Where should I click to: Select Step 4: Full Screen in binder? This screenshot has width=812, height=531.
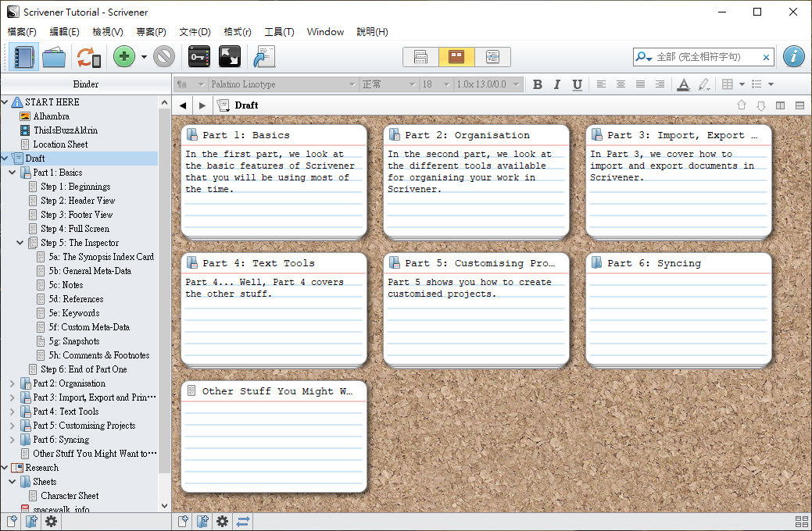(x=74, y=229)
